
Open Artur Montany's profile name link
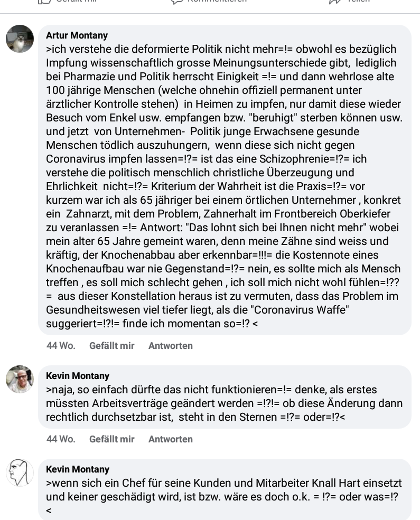(x=77, y=35)
